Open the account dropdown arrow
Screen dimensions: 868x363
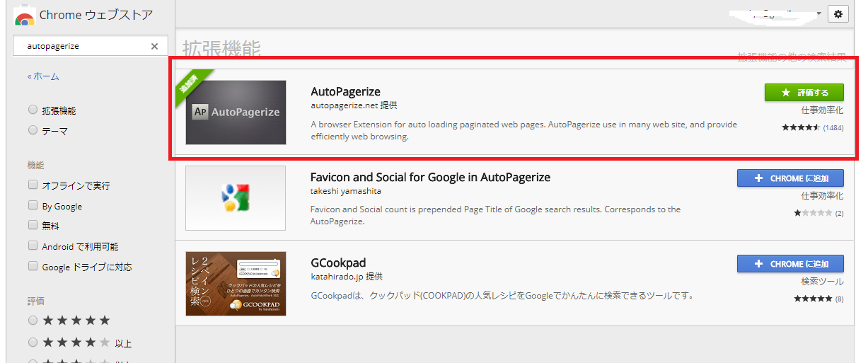[x=818, y=13]
